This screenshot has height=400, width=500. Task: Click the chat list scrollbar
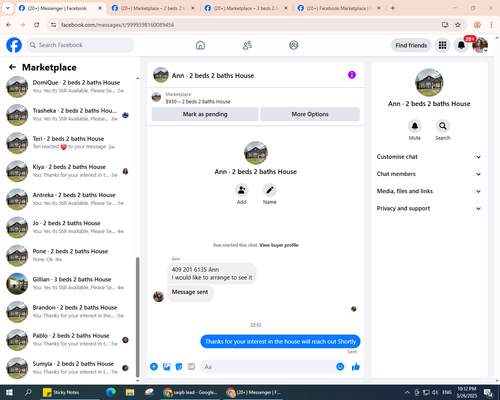(x=137, y=317)
